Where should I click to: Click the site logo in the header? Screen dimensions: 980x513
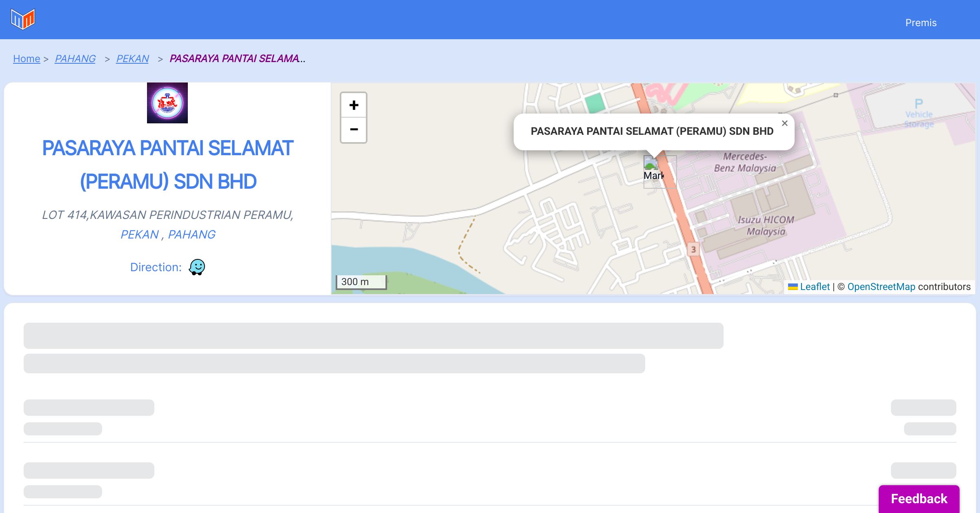pyautogui.click(x=23, y=19)
